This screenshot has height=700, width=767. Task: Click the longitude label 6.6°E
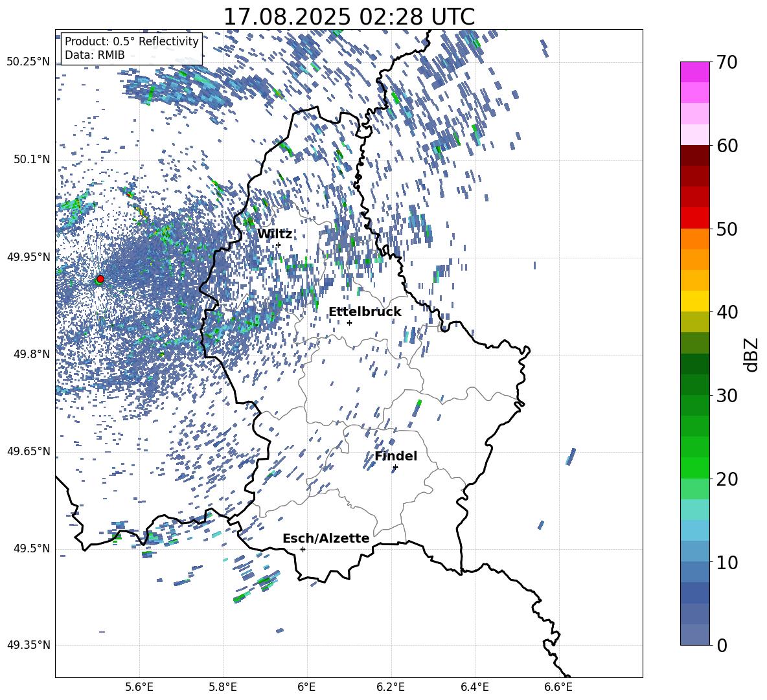(x=558, y=687)
